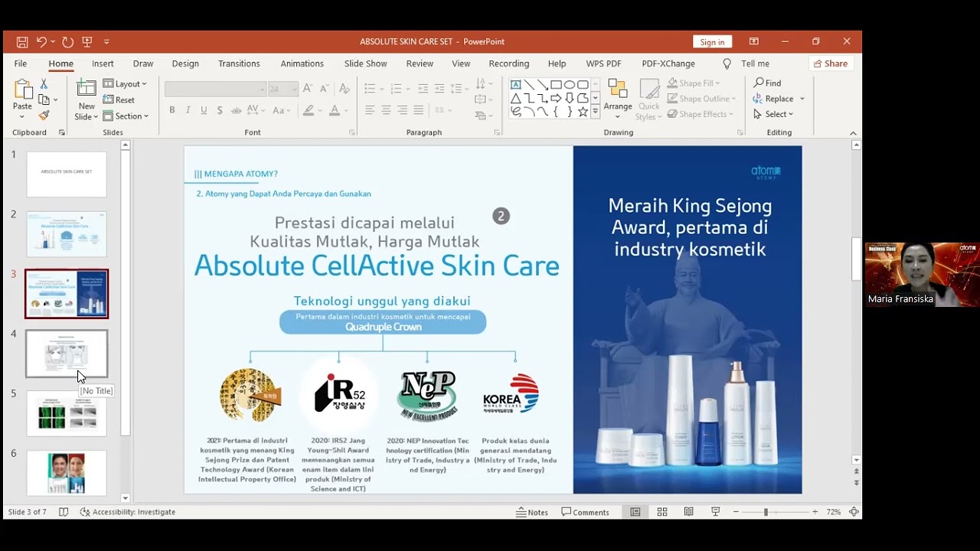
Task: Toggle Align Right paragraph alignment
Action: coord(402,110)
